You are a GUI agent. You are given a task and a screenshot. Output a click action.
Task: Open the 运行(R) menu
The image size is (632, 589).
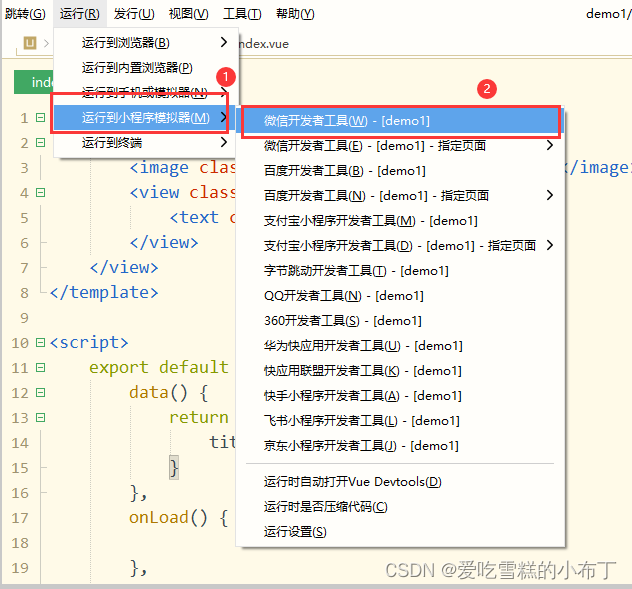(x=79, y=14)
